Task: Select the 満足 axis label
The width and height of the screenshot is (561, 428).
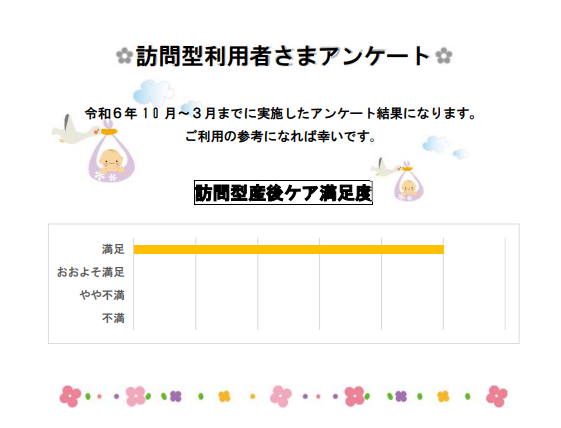Action: point(113,249)
